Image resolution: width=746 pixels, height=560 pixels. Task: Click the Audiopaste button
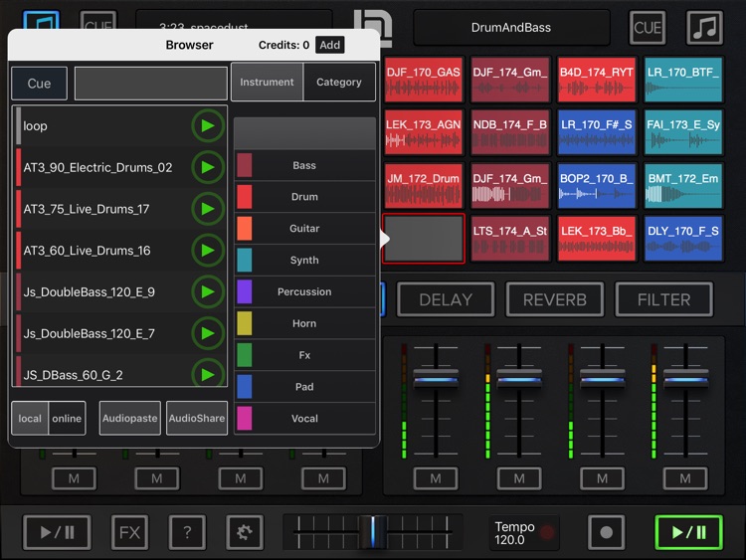[130, 418]
